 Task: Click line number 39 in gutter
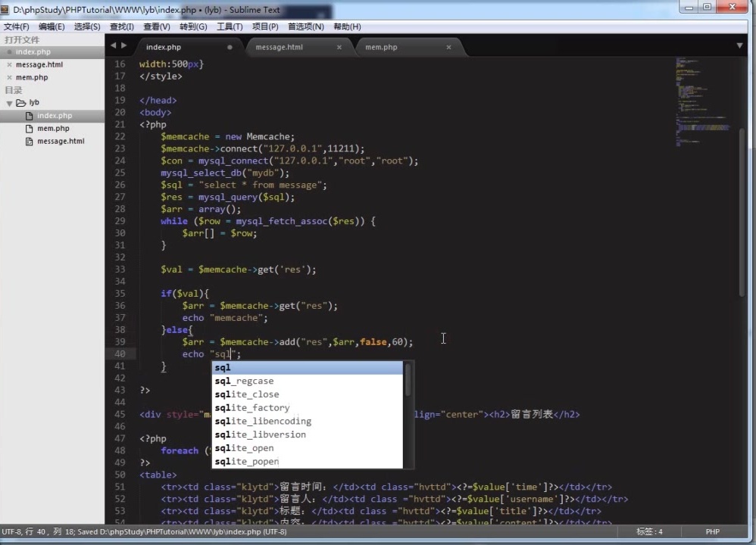pos(120,342)
